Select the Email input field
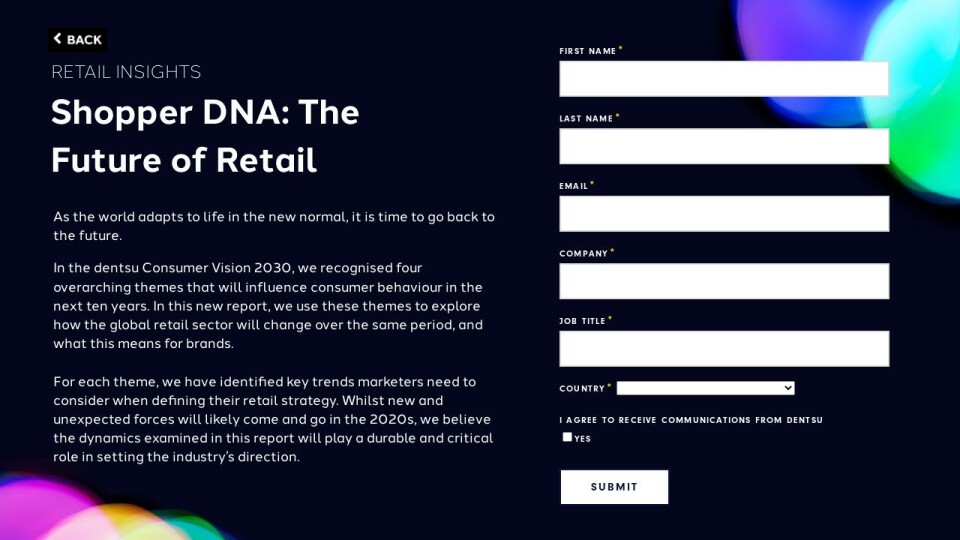This screenshot has height=540, width=960. [723, 213]
